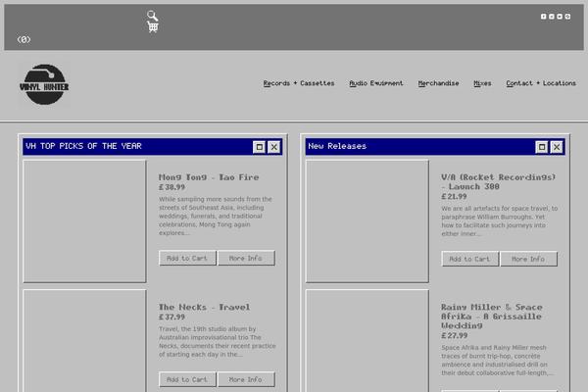Open Mong Tong - Tao Fire title link
This screenshot has width=588, height=392.
pos(209,177)
